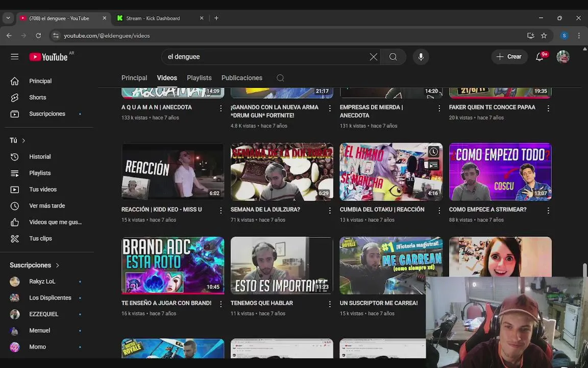Play the BRAND ADC ESTA ROTO thumbnail
588x368 pixels.
tap(173, 265)
